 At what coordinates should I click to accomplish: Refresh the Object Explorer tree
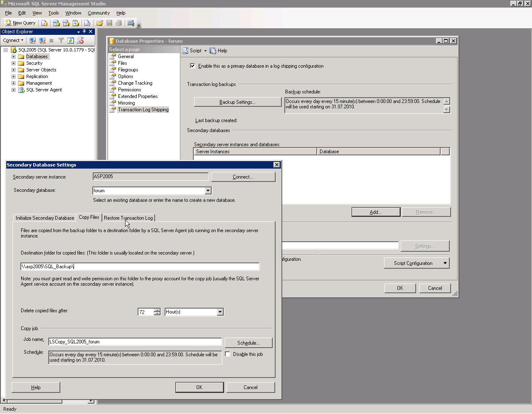[x=71, y=40]
